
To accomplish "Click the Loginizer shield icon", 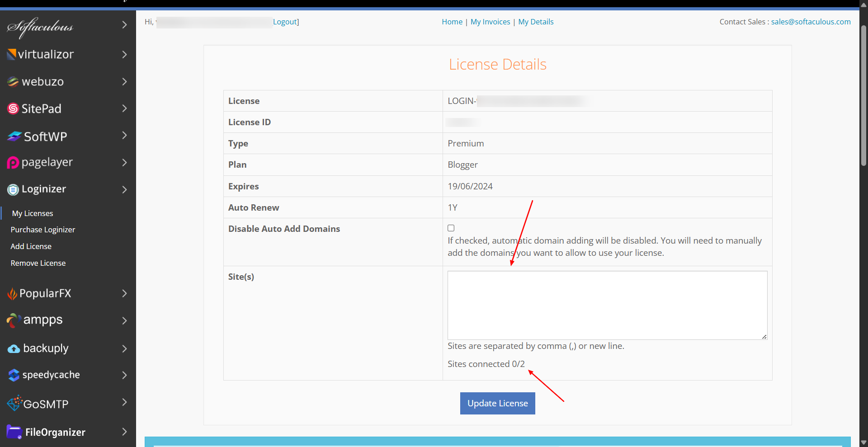I will coord(13,189).
